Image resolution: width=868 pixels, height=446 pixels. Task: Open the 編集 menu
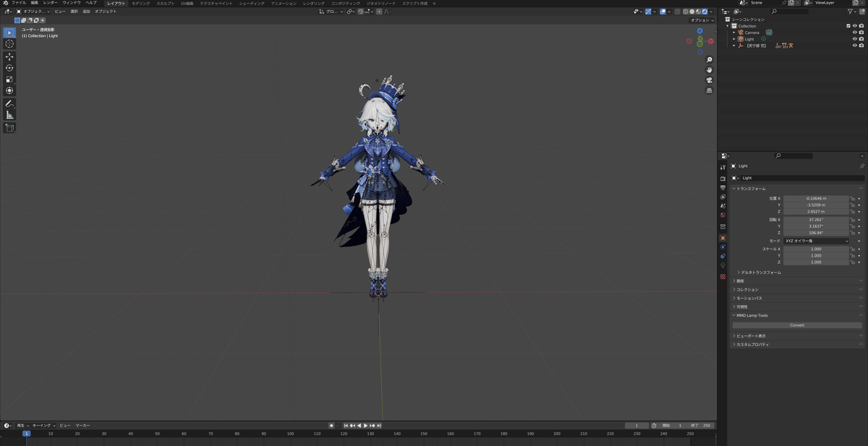click(34, 3)
